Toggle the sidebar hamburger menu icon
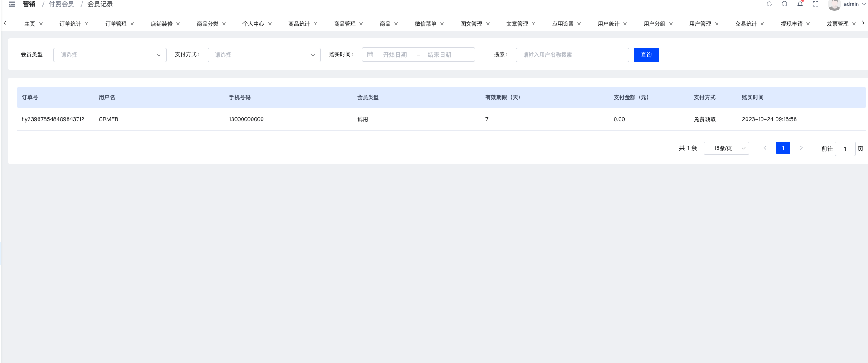 (x=12, y=4)
